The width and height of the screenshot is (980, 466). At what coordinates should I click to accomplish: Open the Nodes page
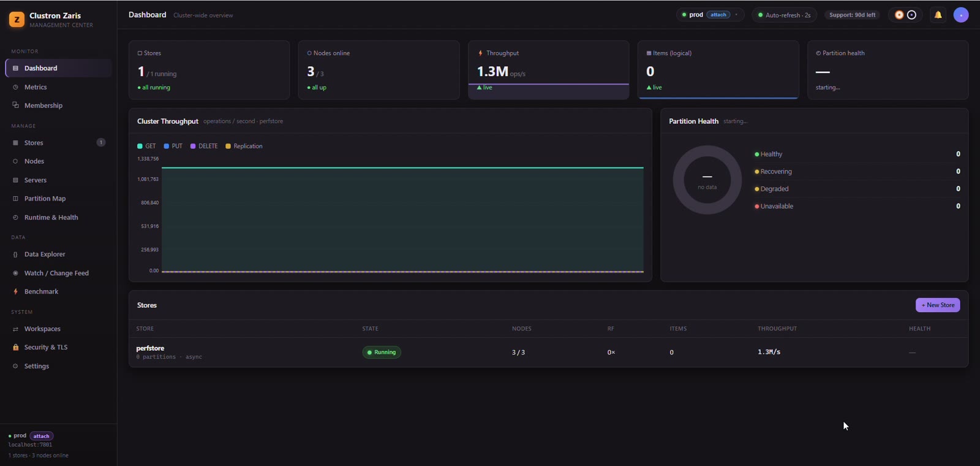coord(58,161)
